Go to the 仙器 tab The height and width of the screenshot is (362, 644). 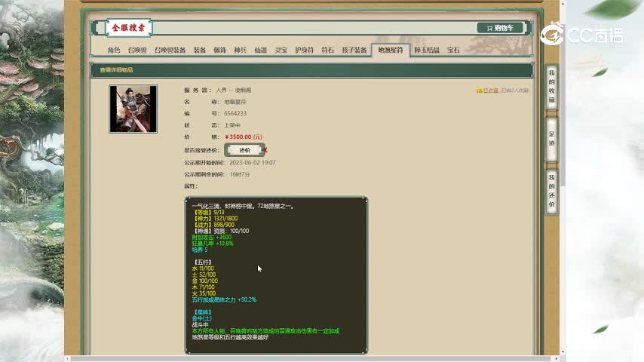point(260,50)
